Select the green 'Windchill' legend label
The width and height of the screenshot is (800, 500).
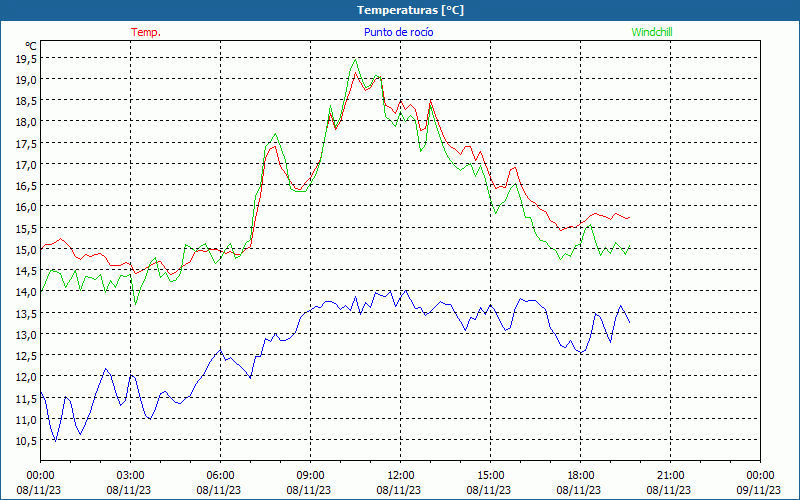point(652,32)
